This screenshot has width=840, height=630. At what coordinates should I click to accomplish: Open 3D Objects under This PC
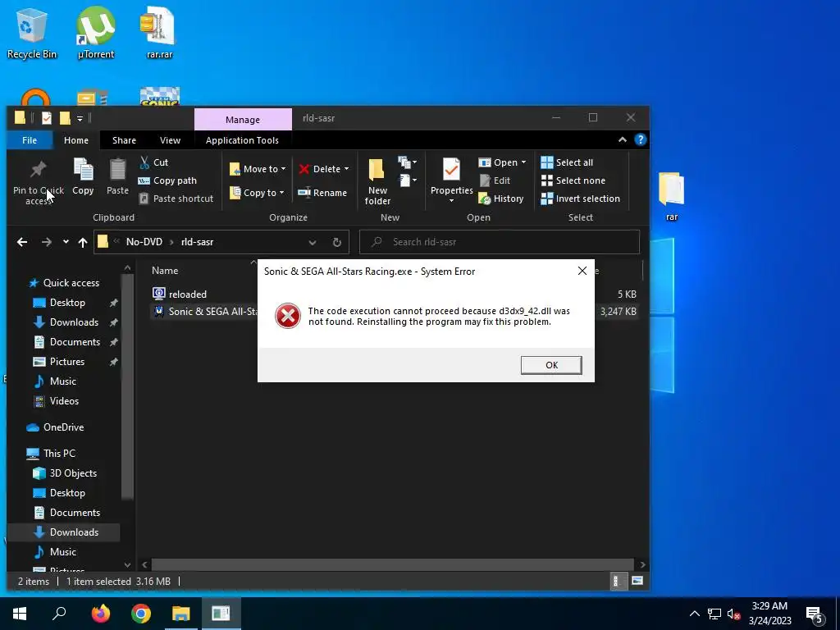73,473
